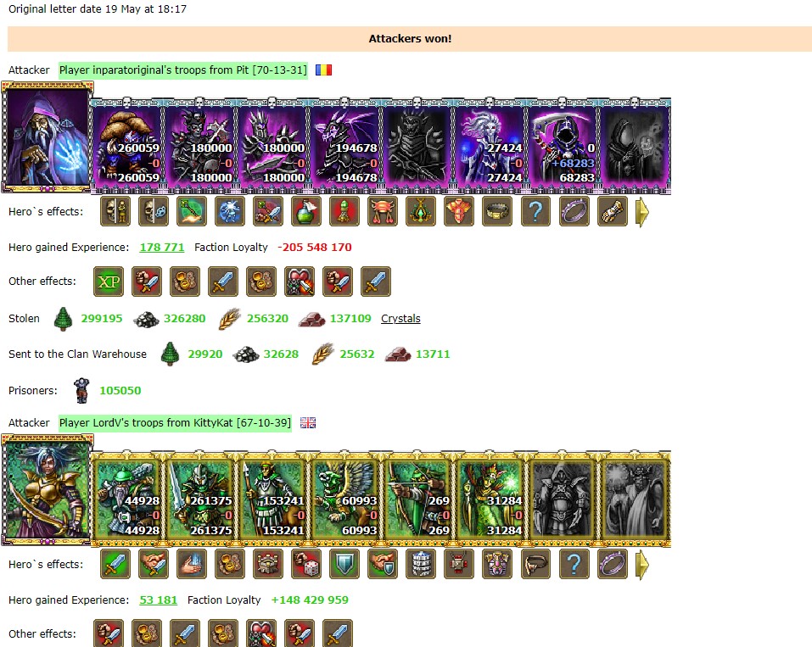Click the green XP icon in Other effects

click(x=109, y=282)
